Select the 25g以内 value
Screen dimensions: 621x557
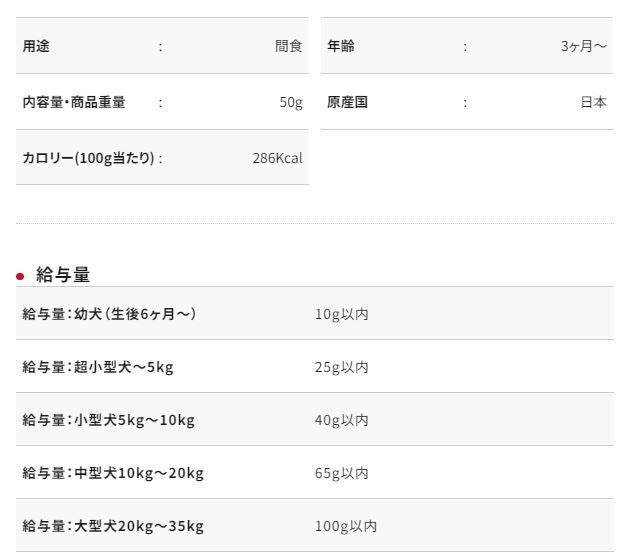pos(341,367)
